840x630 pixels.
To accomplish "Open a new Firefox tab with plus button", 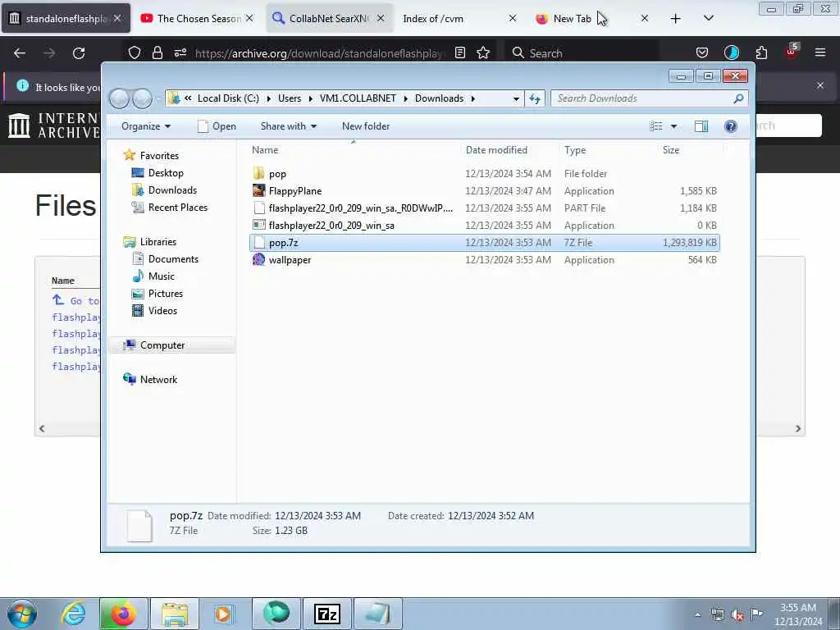I will 676,19.
